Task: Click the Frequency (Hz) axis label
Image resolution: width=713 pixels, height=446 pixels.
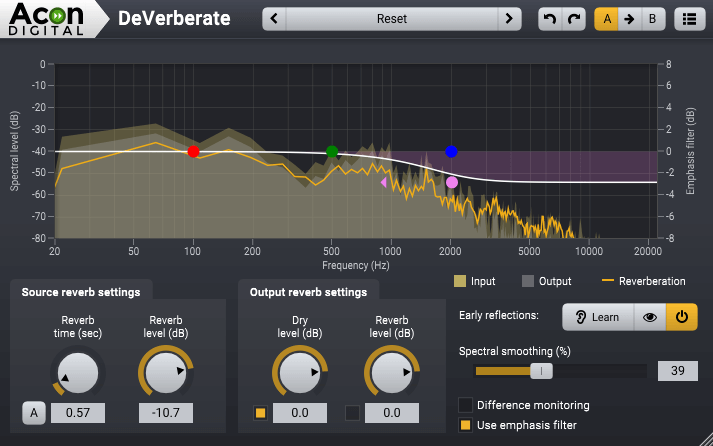Action: tap(356, 265)
